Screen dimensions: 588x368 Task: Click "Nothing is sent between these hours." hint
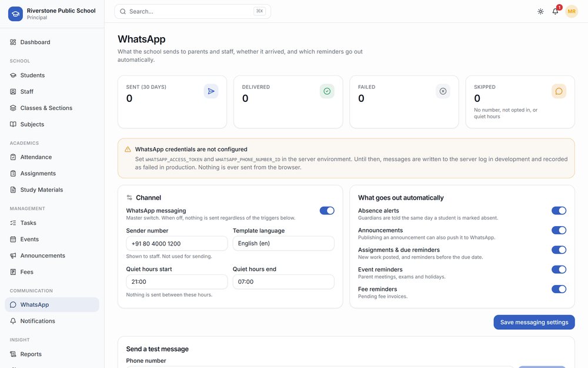169,295
